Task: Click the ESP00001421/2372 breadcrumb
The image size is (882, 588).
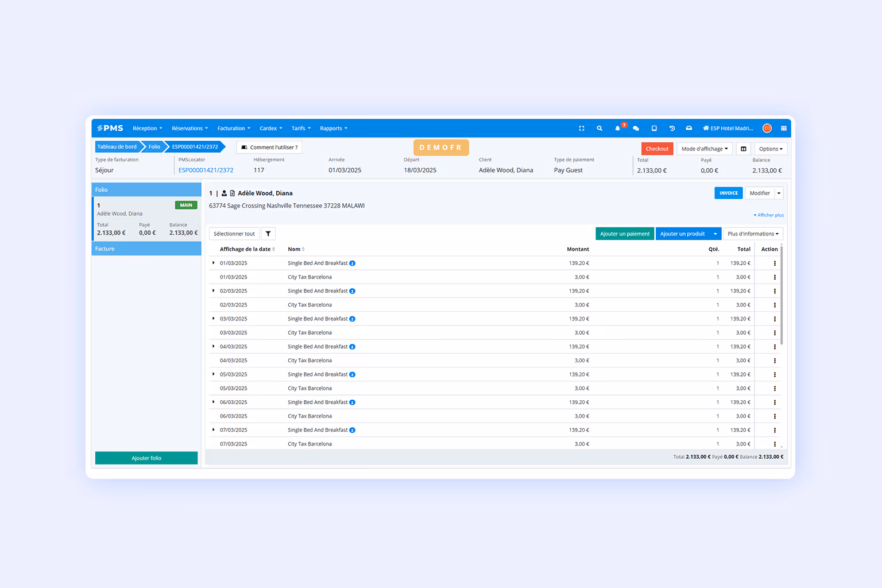Action: click(195, 147)
